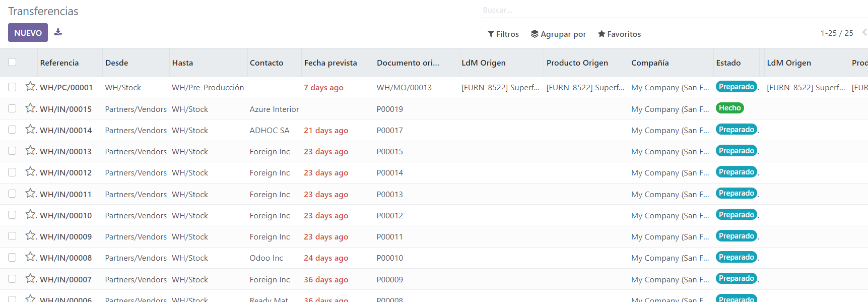
Task: Mark WH/IN/00015 with the star icon
Action: pyautogui.click(x=31, y=108)
